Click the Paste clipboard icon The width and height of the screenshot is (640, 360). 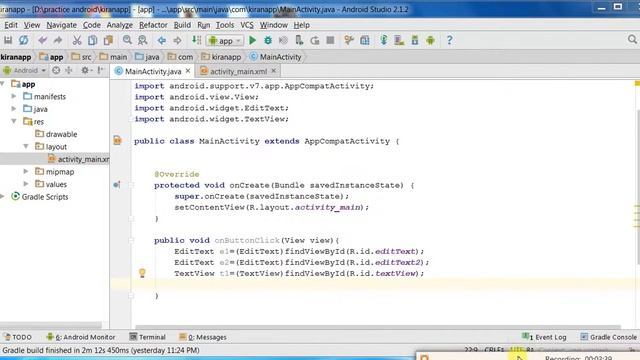click(x=108, y=40)
